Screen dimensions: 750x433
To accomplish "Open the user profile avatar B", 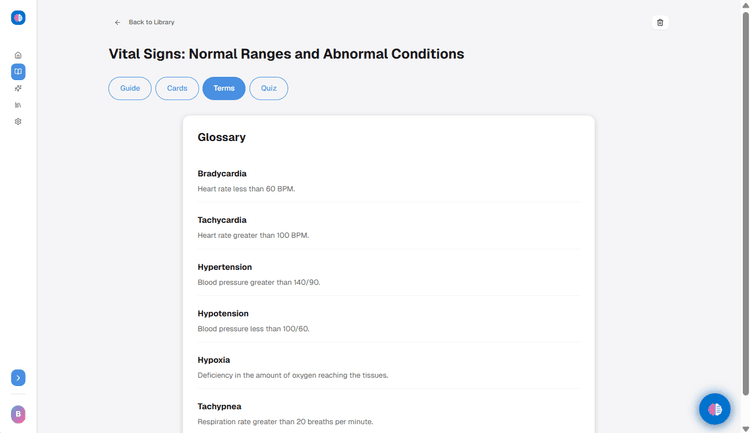I will point(18,414).
